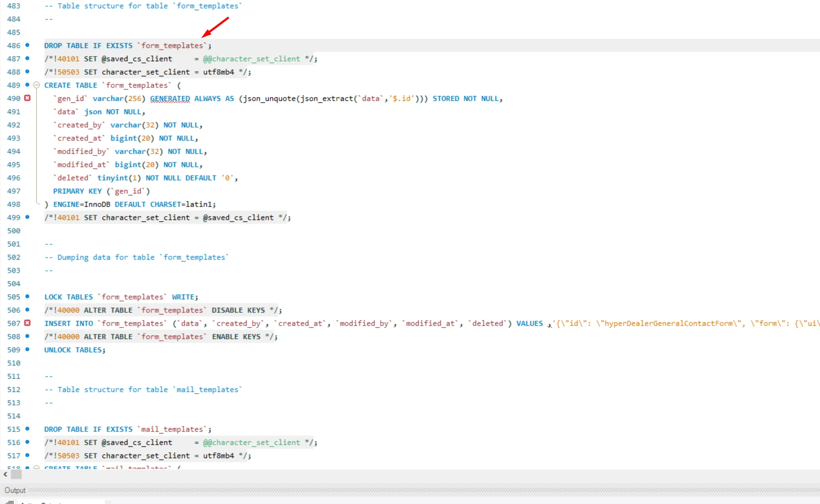Click the comment 'Table structure for table mail_templates'

pyautogui.click(x=143, y=389)
